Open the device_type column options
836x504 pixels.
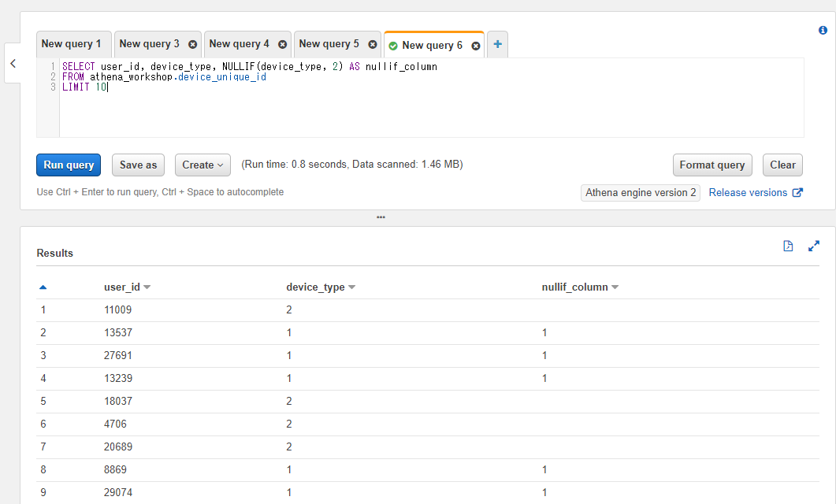point(350,287)
